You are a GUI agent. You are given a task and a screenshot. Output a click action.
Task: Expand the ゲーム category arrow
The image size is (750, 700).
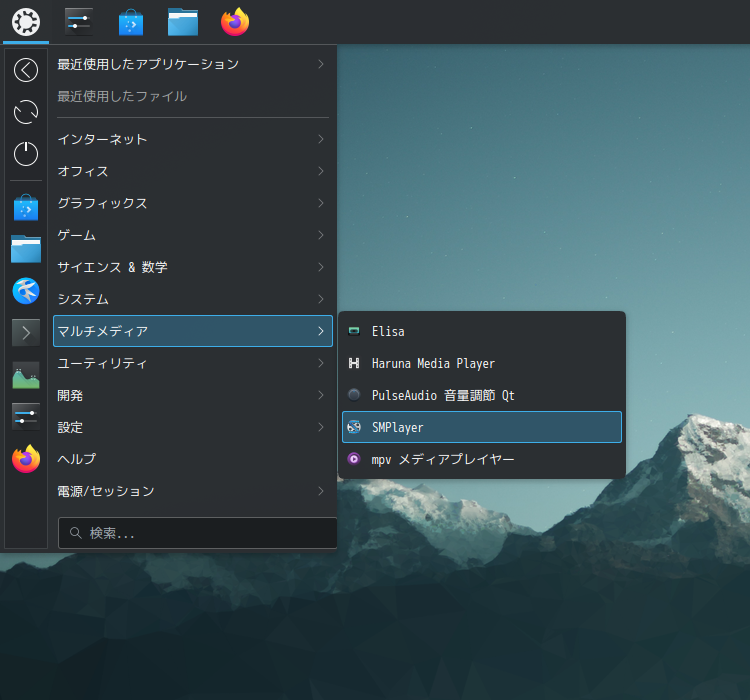click(321, 235)
